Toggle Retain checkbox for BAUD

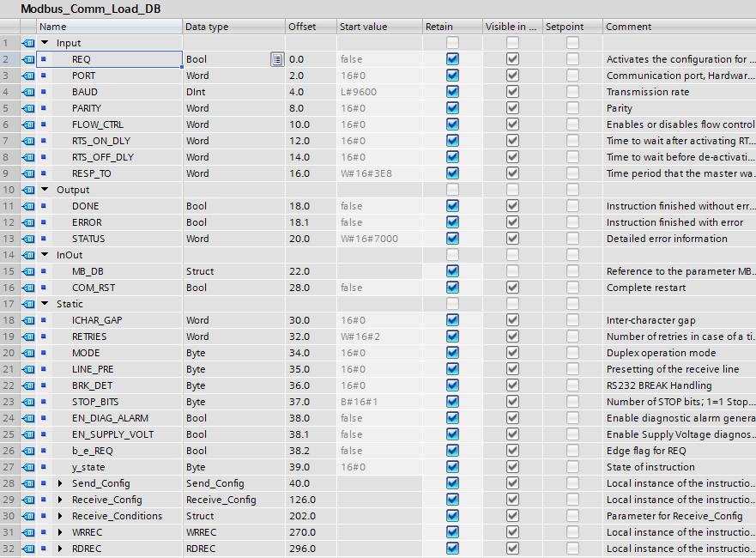coord(452,92)
